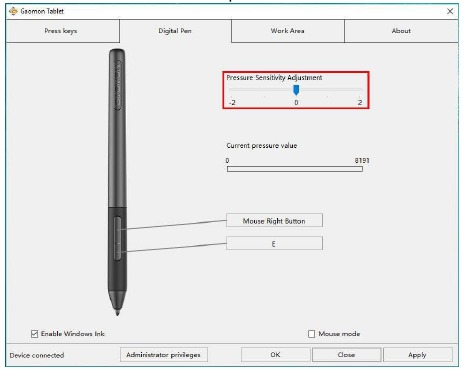
Task: Click the Current pressure value label
Action: tap(262, 146)
